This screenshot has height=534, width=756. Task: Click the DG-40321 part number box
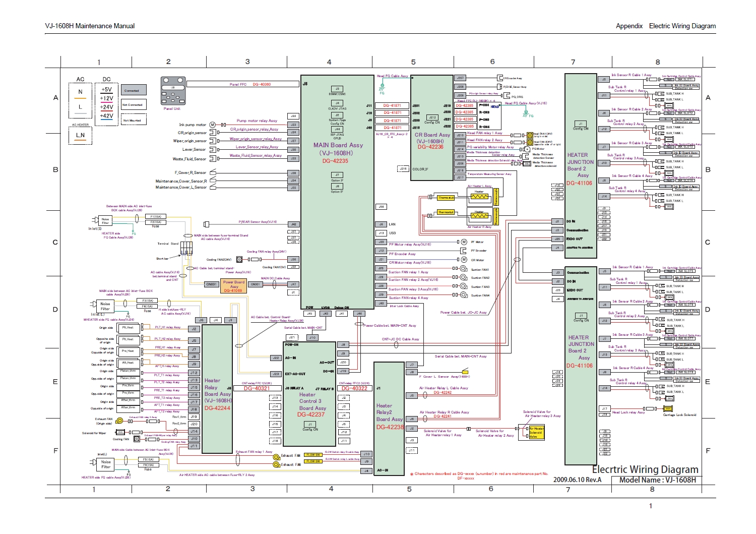pyautogui.click(x=257, y=388)
